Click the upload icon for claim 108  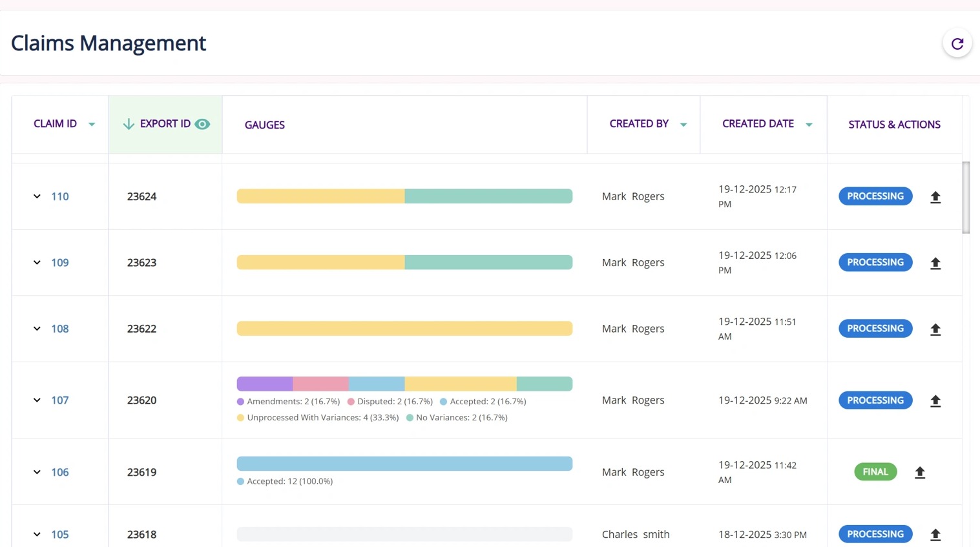[x=935, y=329]
